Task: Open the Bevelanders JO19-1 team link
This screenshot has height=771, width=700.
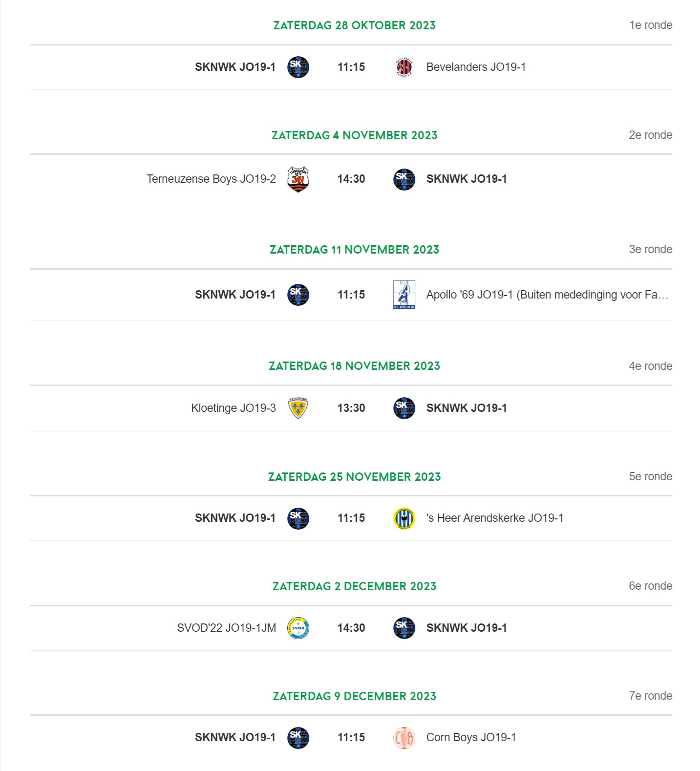Action: pos(476,67)
